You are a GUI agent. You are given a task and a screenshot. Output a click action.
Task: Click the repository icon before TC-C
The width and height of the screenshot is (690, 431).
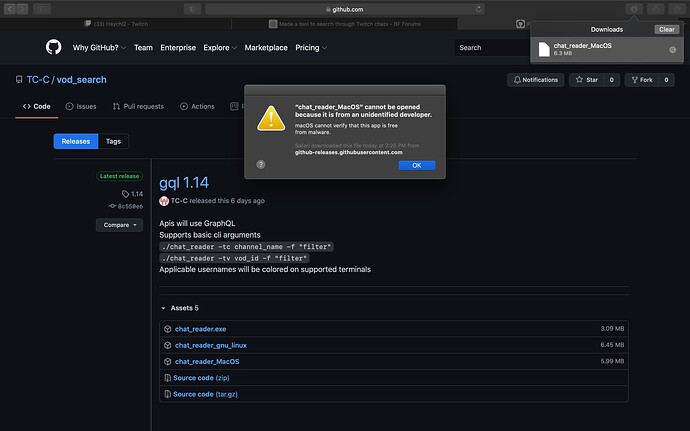click(19, 80)
